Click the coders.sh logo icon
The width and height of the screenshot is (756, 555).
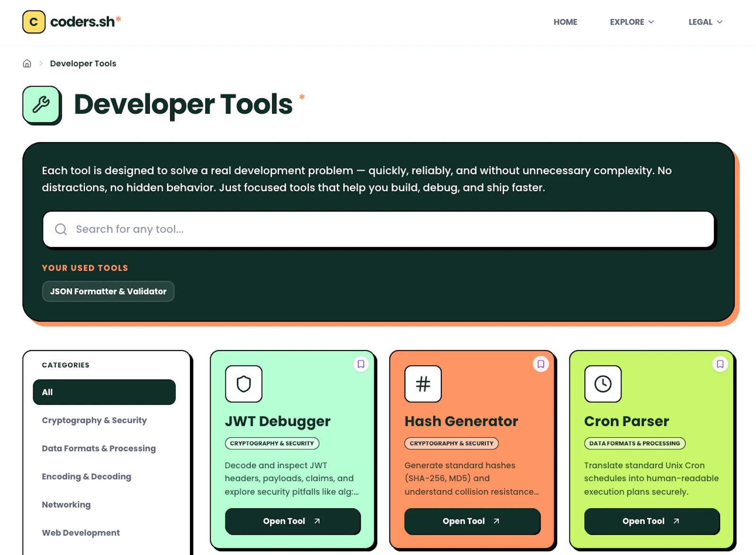point(34,22)
